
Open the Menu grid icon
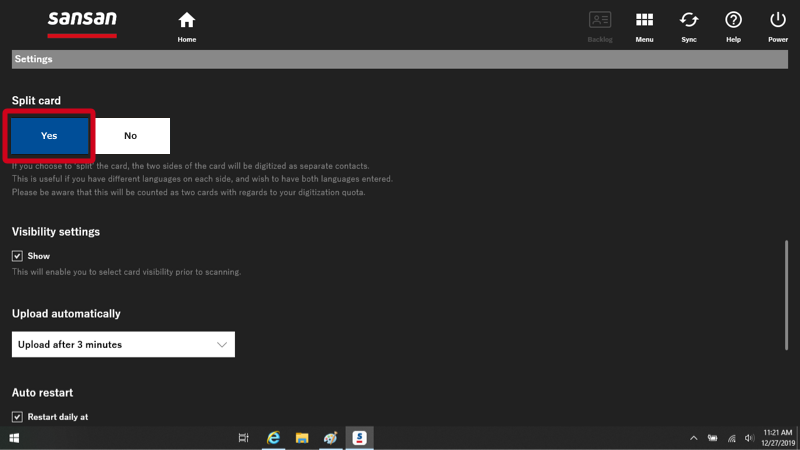644,25
